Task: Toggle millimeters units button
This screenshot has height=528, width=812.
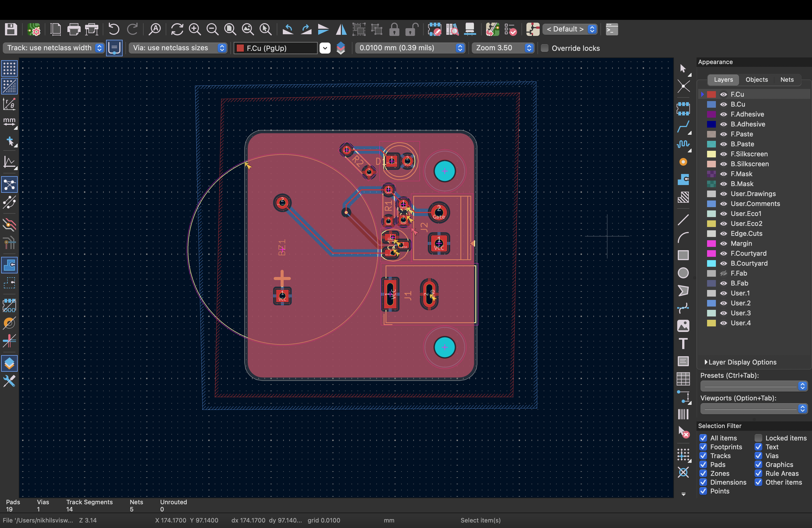Action: tap(9, 122)
